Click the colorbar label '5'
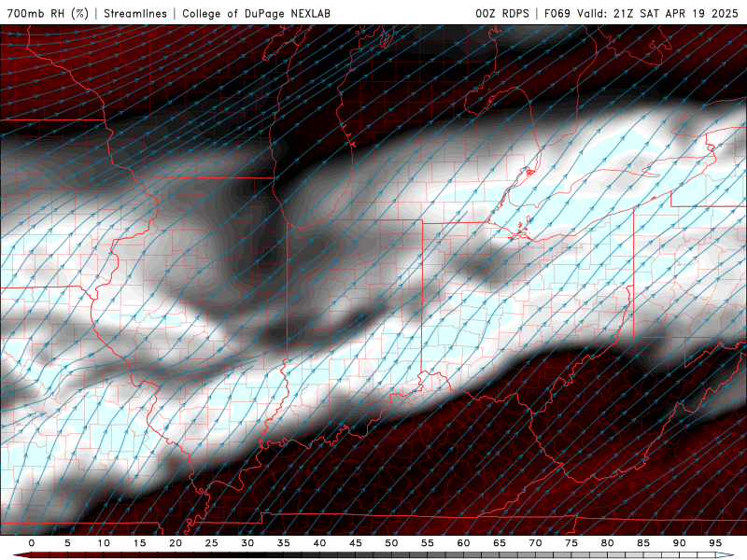This screenshot has width=747, height=560. tap(67, 543)
